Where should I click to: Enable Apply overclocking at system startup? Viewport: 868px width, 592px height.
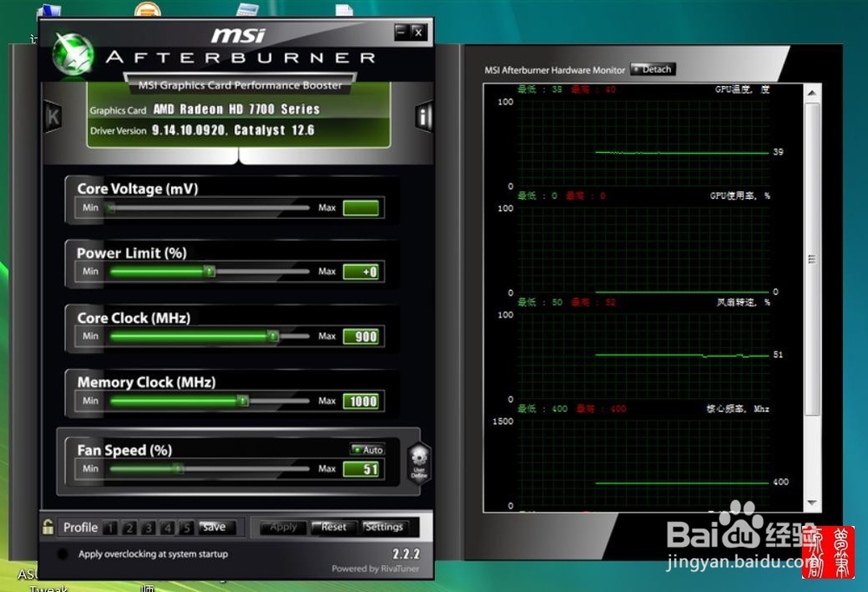tap(62, 554)
